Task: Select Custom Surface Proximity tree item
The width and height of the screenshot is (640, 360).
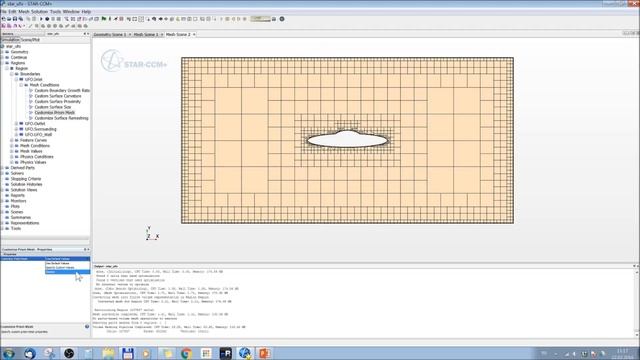Action: [x=58, y=102]
